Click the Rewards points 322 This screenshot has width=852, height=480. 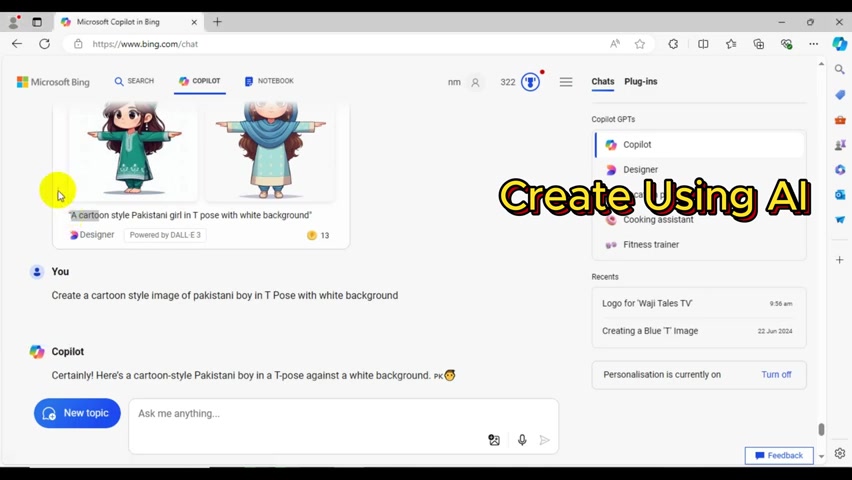(x=508, y=82)
